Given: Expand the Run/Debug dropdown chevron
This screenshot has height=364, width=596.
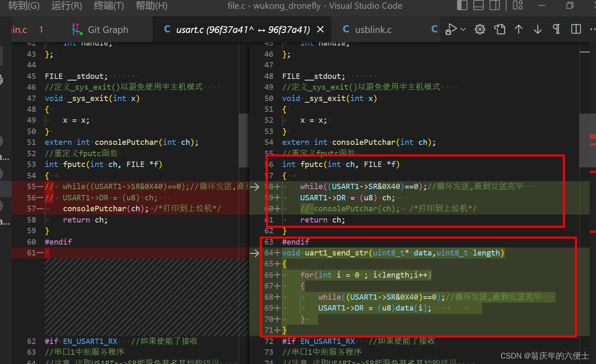Looking at the screenshot, I should (x=463, y=29).
